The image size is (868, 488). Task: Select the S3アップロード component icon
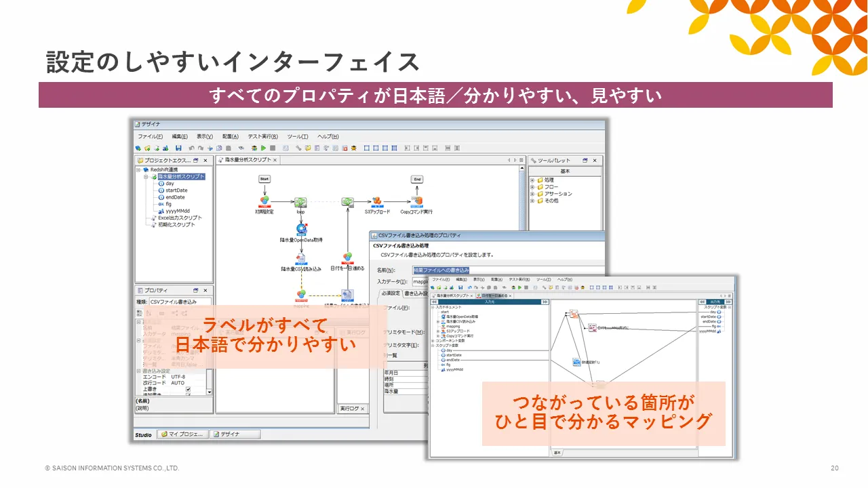click(378, 201)
